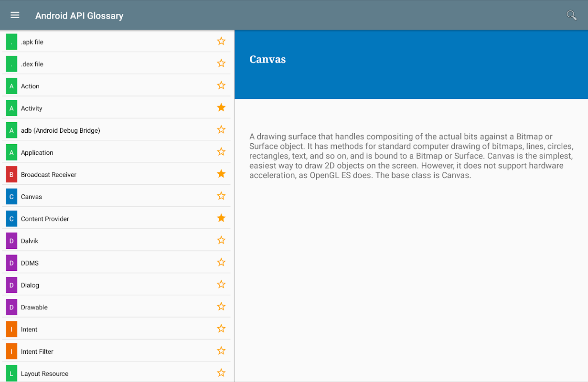
Task: Click the A badge beside Application
Action: [11, 152]
